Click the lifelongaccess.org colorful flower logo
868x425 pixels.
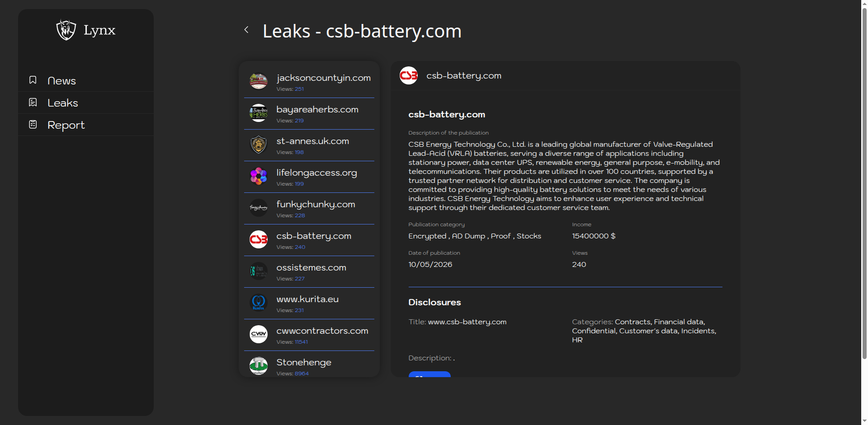259,176
